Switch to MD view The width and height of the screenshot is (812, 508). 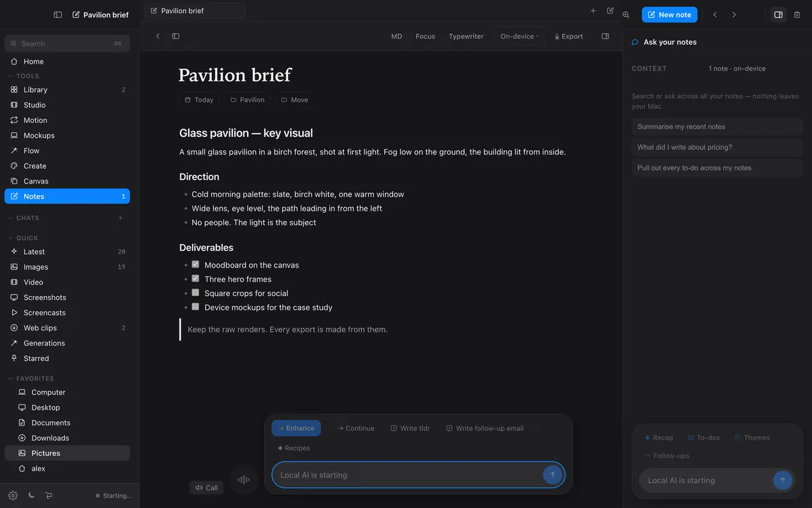point(397,37)
